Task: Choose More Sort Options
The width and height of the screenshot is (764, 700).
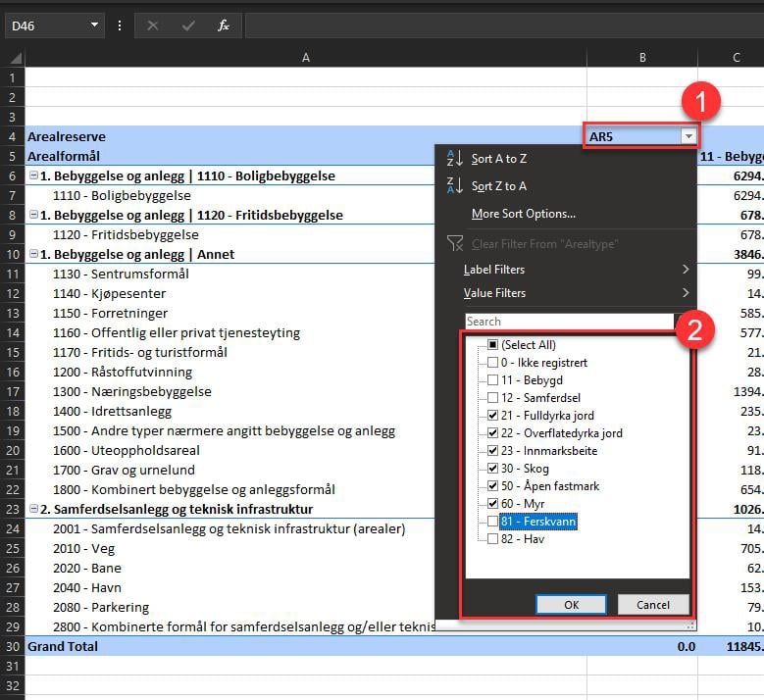Action: click(x=523, y=214)
